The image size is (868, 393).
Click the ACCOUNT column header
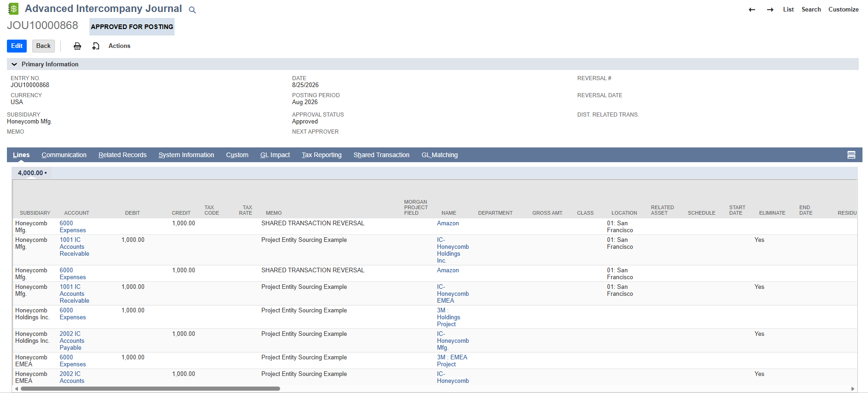coord(76,213)
